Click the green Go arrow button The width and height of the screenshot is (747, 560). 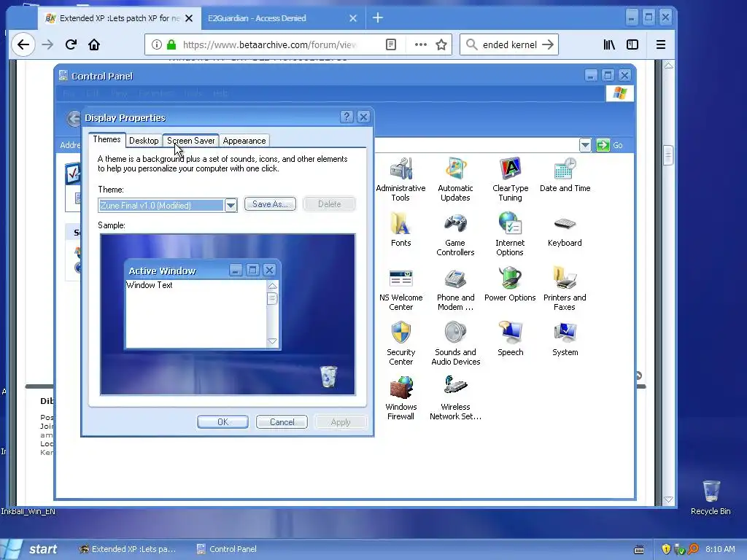(603, 145)
